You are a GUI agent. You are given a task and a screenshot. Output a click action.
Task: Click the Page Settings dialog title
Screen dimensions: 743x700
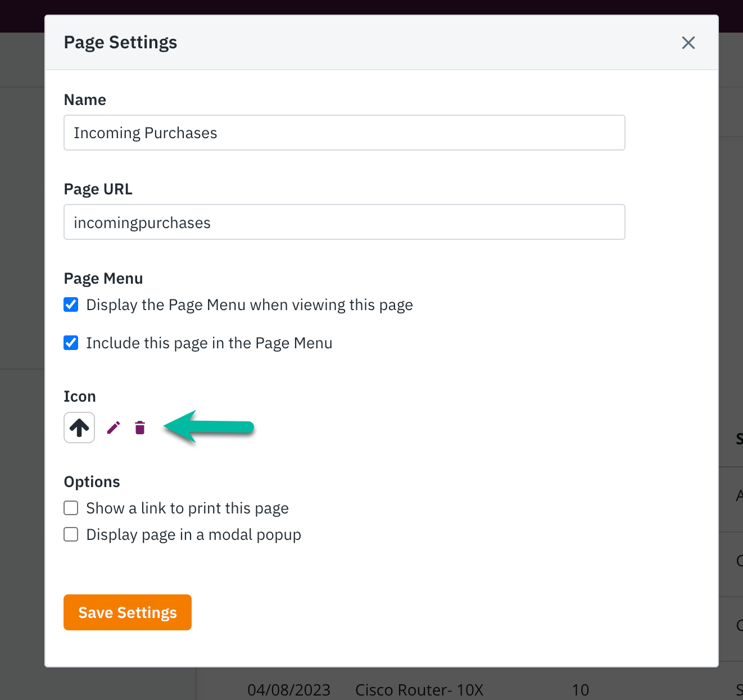point(120,43)
